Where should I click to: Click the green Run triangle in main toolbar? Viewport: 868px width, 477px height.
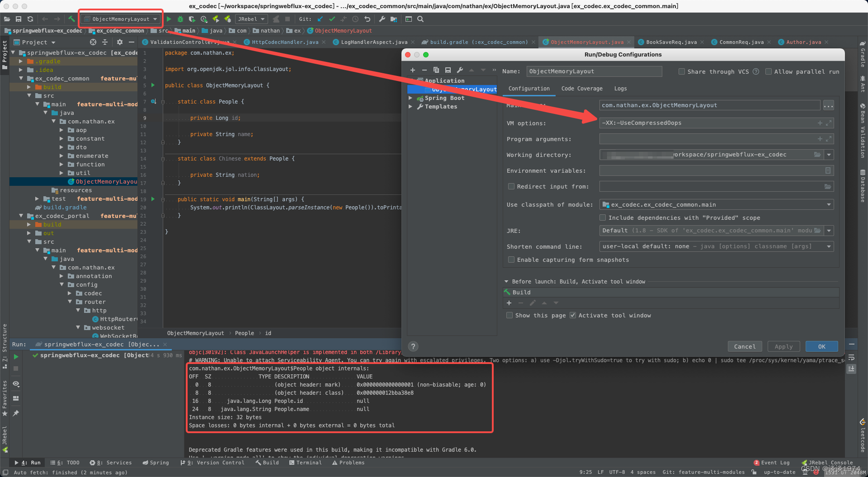pos(169,19)
